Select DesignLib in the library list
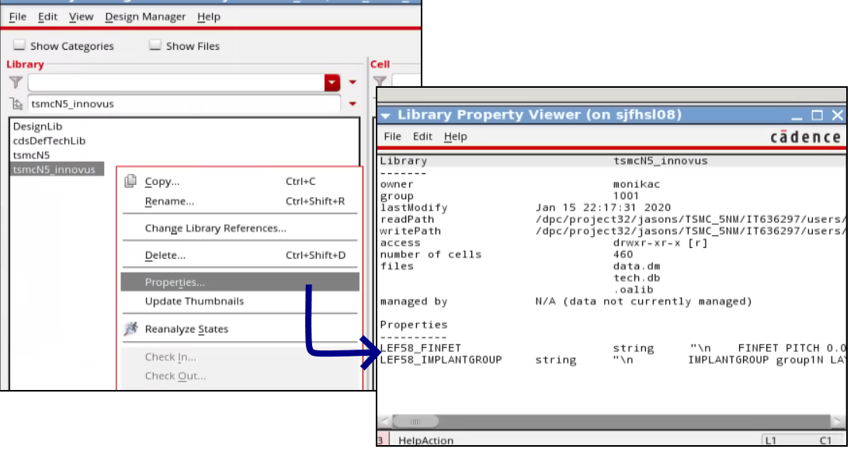This screenshot has width=868, height=463. point(37,127)
